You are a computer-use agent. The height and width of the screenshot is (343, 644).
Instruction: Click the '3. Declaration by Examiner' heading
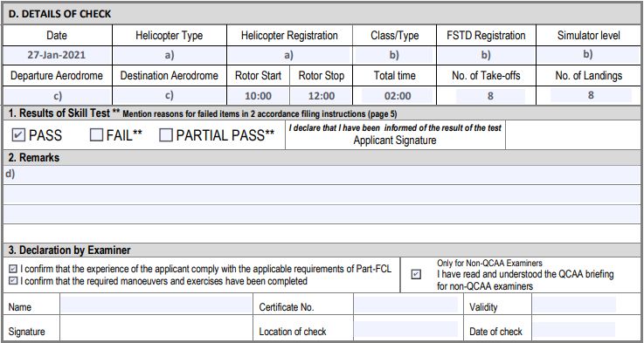pos(69,250)
